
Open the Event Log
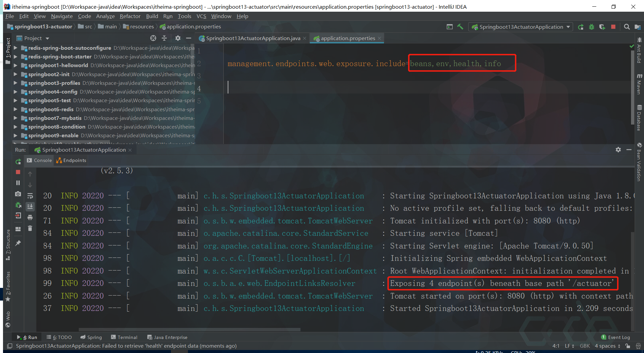click(615, 337)
